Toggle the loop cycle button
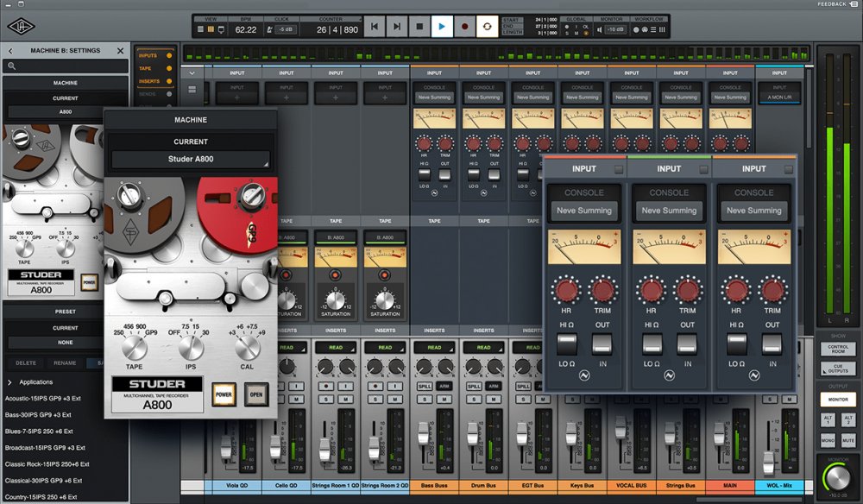This screenshot has height=504, width=863. [487, 27]
